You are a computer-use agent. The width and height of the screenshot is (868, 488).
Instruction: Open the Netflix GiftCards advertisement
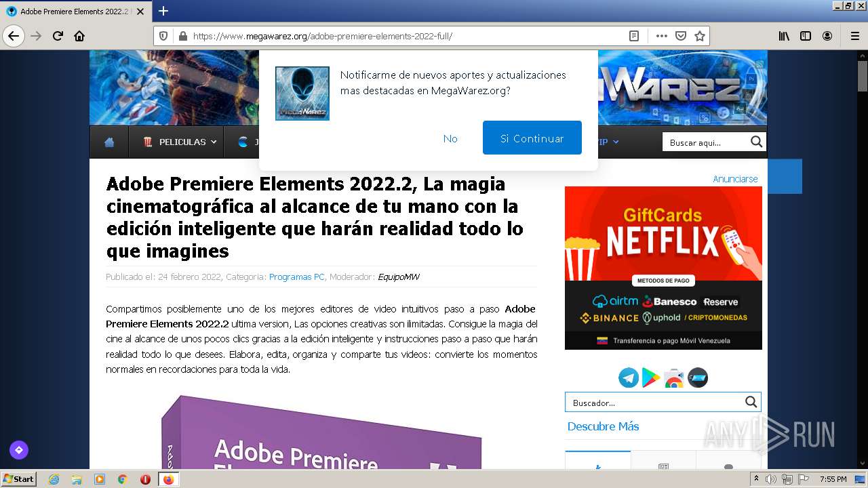pos(663,268)
